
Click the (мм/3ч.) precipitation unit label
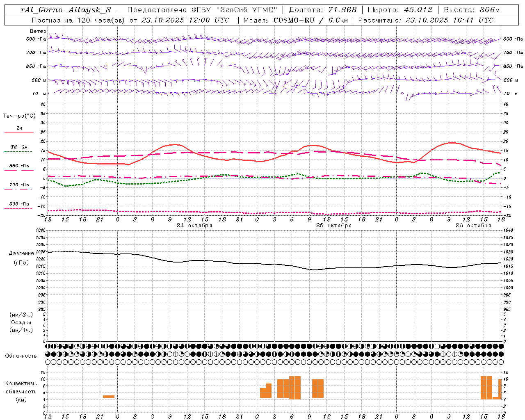pyautogui.click(x=21, y=315)
